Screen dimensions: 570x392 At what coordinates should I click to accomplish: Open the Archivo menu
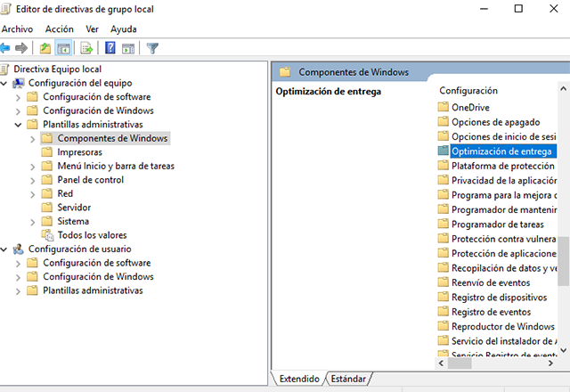(x=17, y=29)
